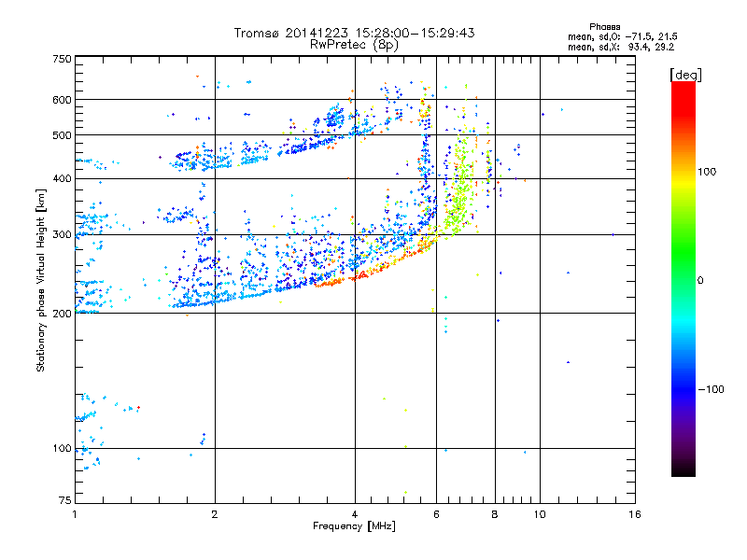Click the y-axis tick label "300"
The image size is (747, 560).
(x=62, y=235)
